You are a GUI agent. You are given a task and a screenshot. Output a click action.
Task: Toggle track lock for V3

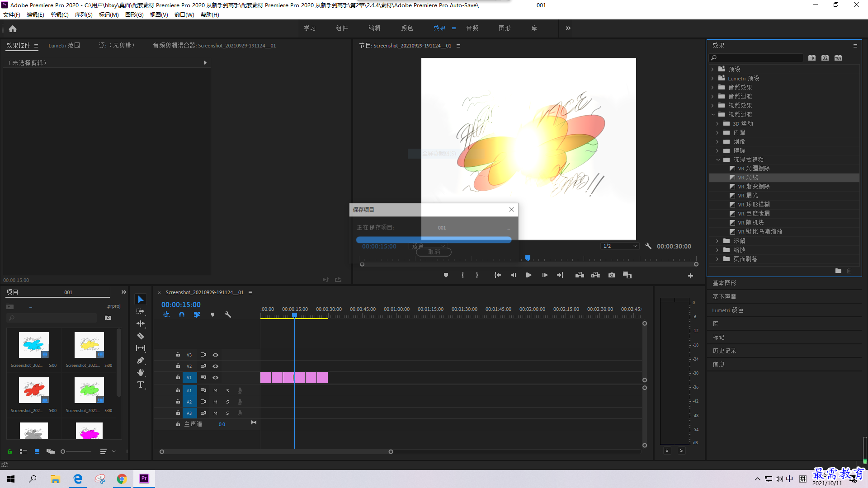[178, 355]
